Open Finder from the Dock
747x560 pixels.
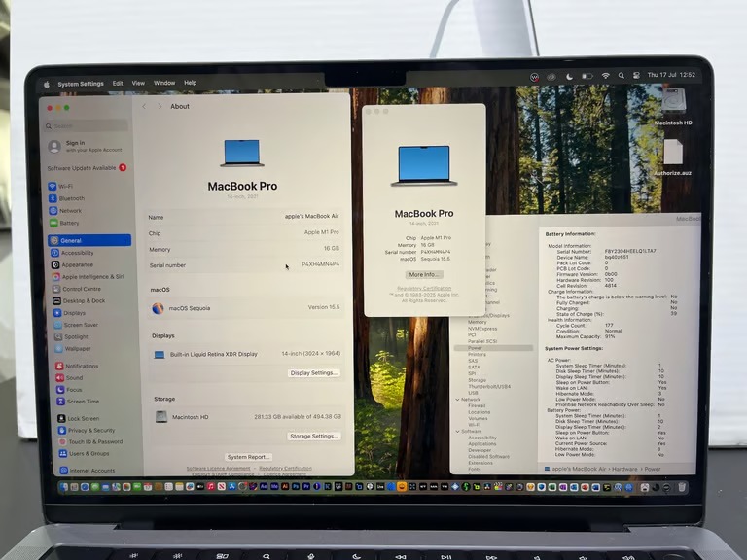tap(64, 487)
